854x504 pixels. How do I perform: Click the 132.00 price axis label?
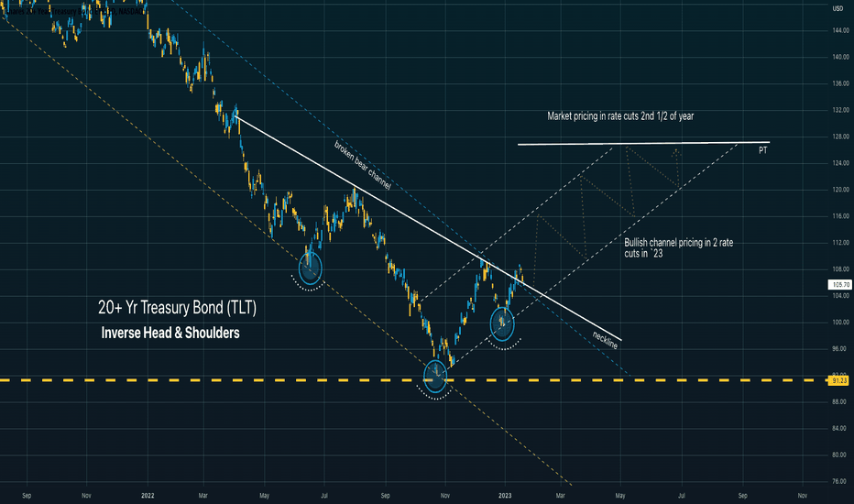tap(840, 110)
